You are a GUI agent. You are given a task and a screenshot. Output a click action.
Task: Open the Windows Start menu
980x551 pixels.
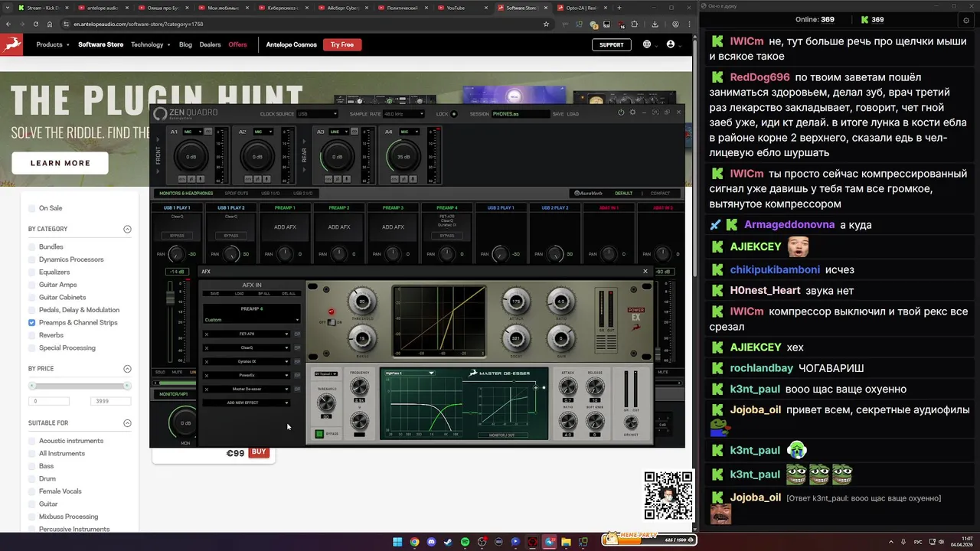coord(397,542)
